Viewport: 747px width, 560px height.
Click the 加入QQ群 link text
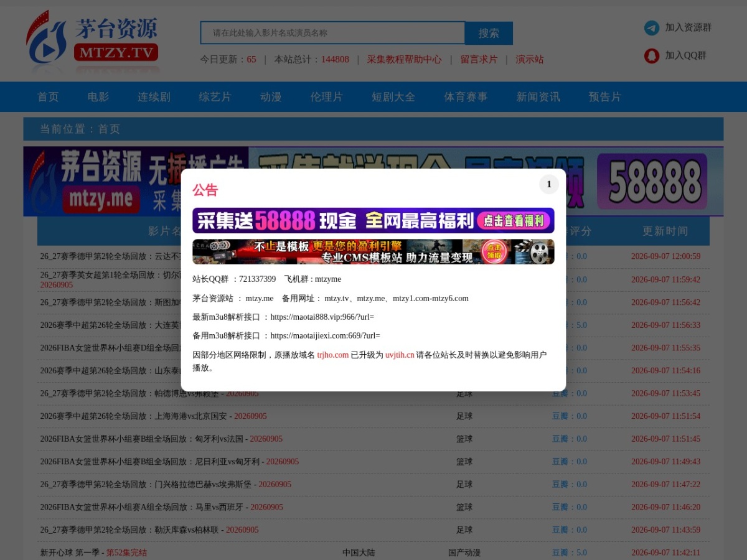(x=685, y=55)
